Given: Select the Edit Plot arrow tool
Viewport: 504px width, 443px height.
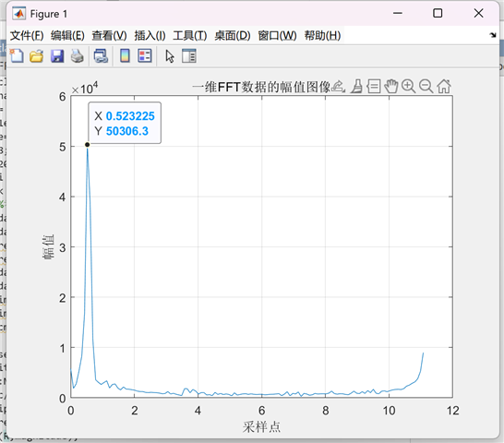Looking at the screenshot, I should [170, 56].
